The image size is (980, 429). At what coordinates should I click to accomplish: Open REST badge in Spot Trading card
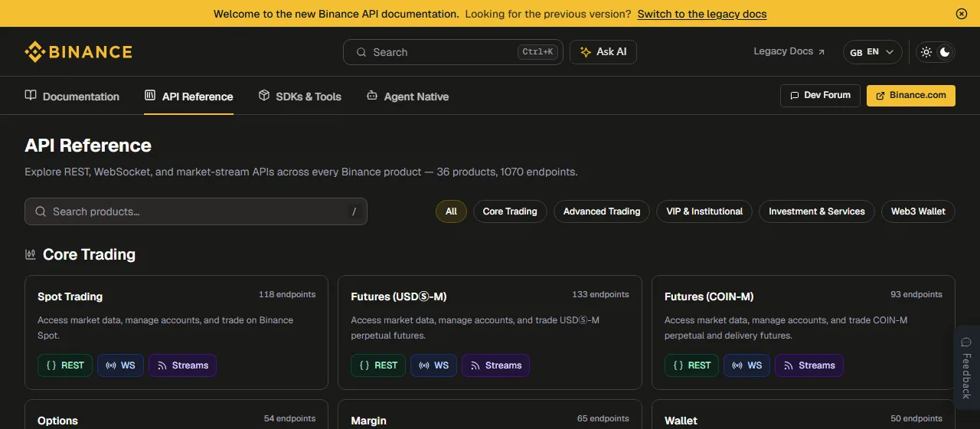[x=65, y=365]
